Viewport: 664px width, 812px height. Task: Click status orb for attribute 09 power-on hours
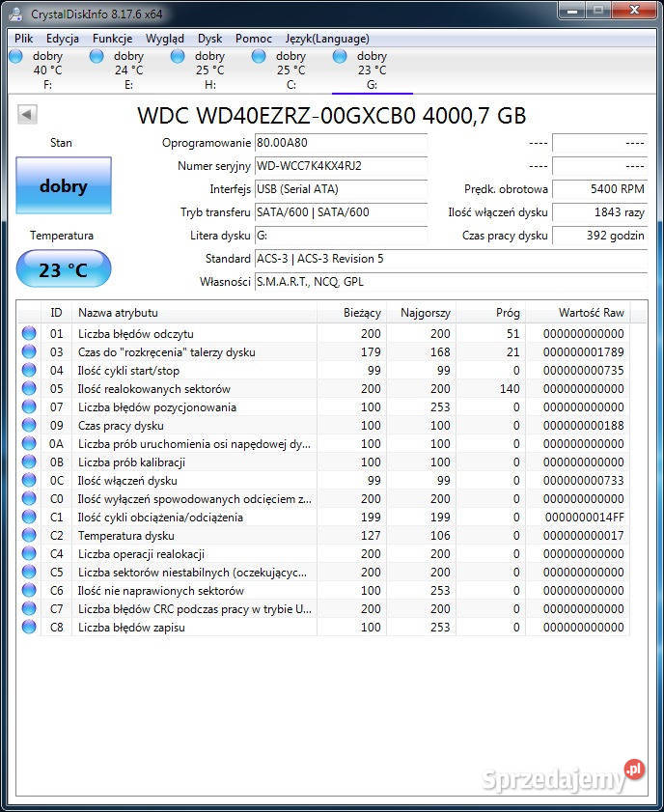pyautogui.click(x=29, y=425)
